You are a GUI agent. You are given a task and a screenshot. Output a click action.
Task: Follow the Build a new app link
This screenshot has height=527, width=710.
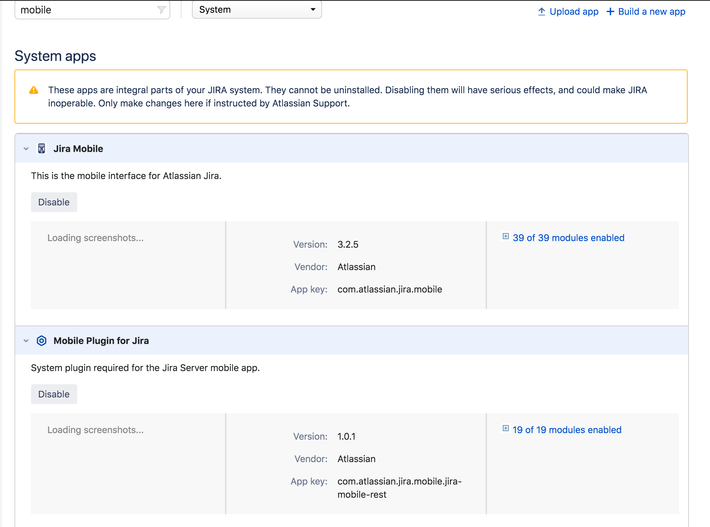coord(651,12)
